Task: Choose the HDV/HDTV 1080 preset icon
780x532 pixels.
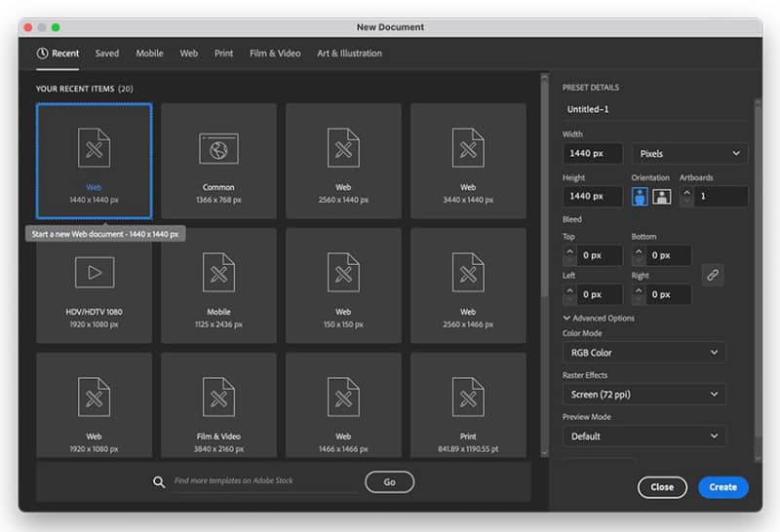Action: tap(94, 273)
